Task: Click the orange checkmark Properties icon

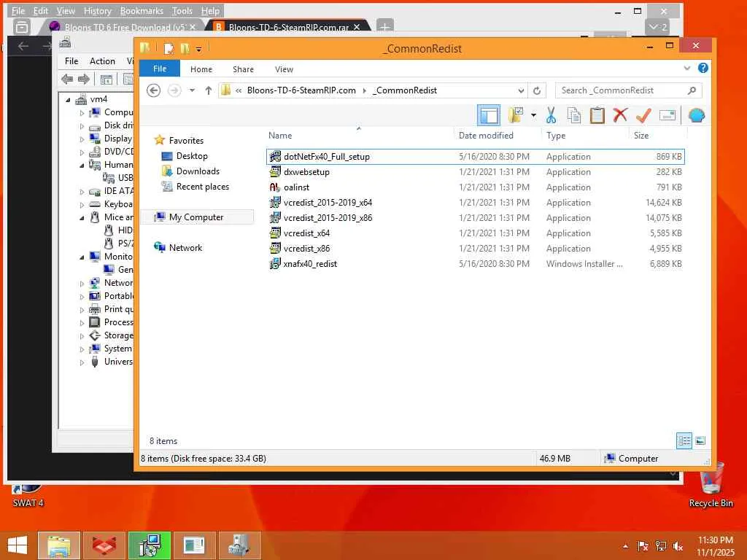Action: (x=643, y=115)
